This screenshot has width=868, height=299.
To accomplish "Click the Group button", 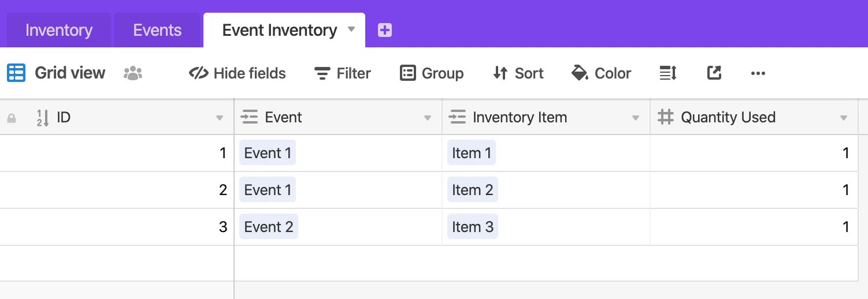I will coord(432,73).
